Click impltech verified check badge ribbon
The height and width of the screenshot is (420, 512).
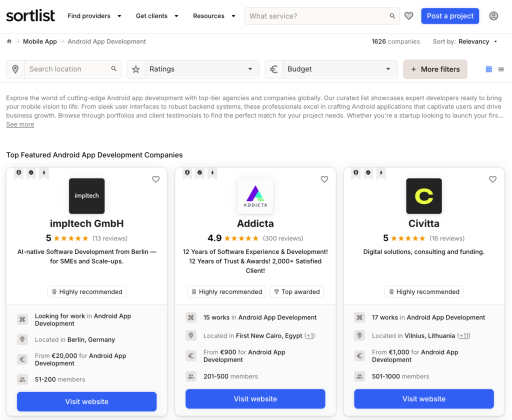coord(31,173)
